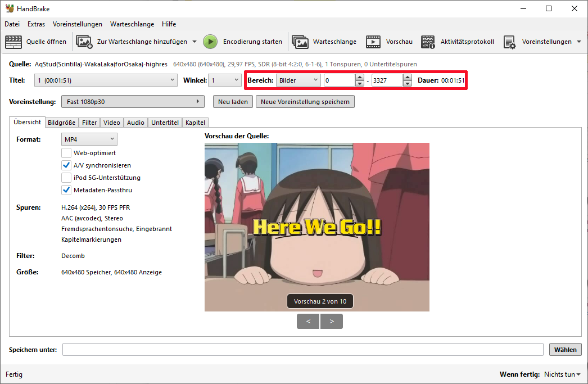The width and height of the screenshot is (588, 384).
Task: Click the Fertig status text
Action: pyautogui.click(x=14, y=374)
